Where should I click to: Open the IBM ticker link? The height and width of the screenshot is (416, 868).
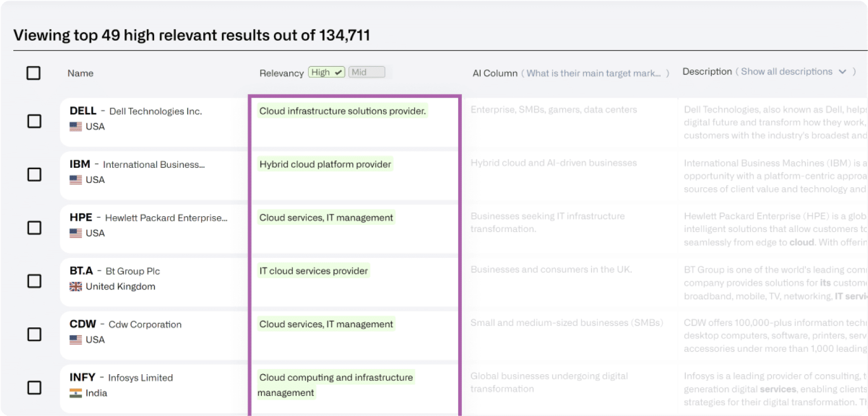80,164
